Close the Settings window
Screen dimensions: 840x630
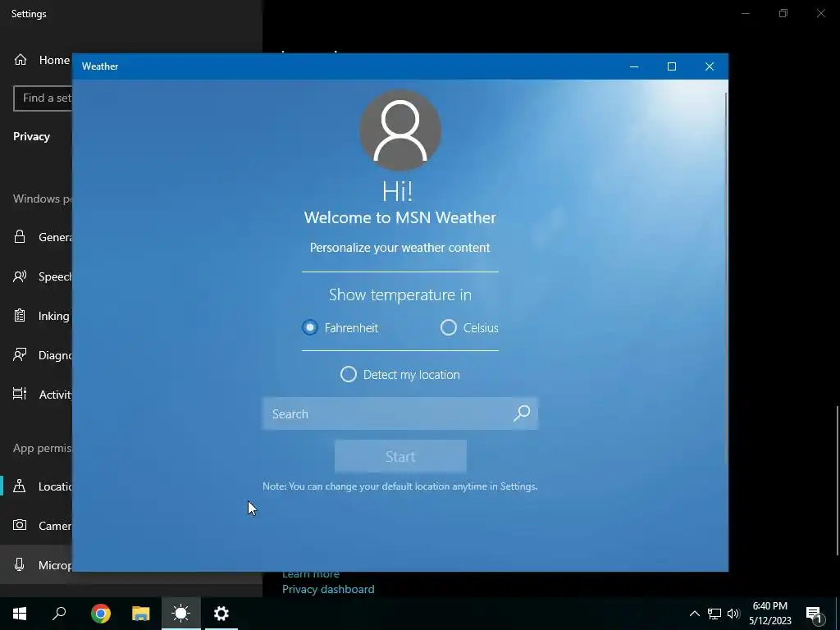pyautogui.click(x=820, y=13)
